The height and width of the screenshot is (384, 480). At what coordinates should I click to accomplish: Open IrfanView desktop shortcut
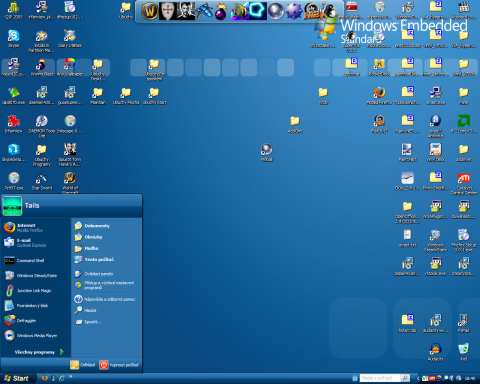click(x=13, y=124)
